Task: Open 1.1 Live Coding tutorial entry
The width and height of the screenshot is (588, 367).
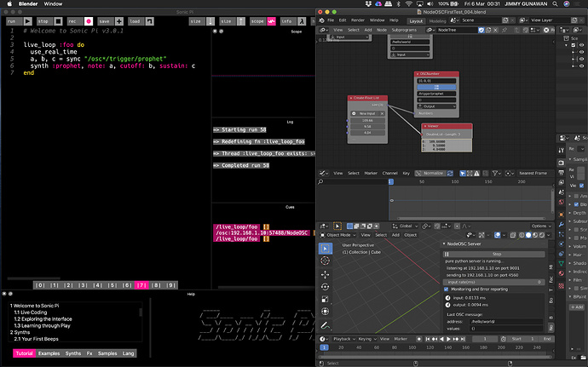Action: pyautogui.click(x=31, y=313)
